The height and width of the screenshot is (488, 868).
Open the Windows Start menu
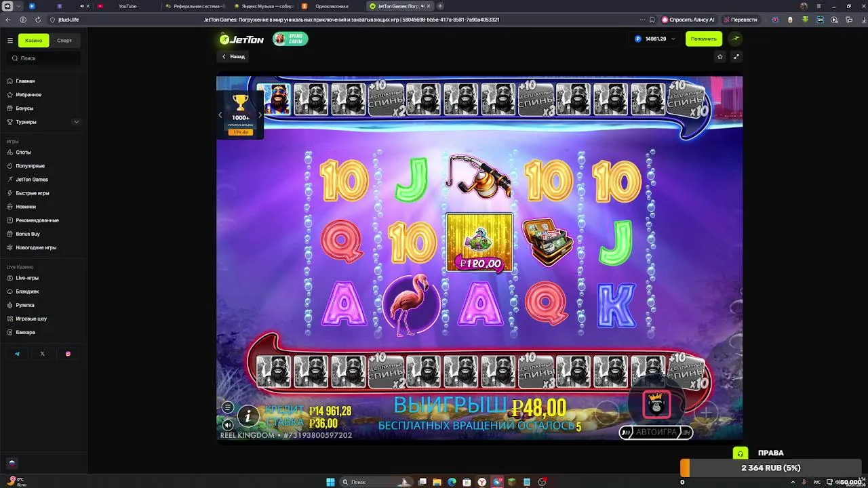point(330,482)
